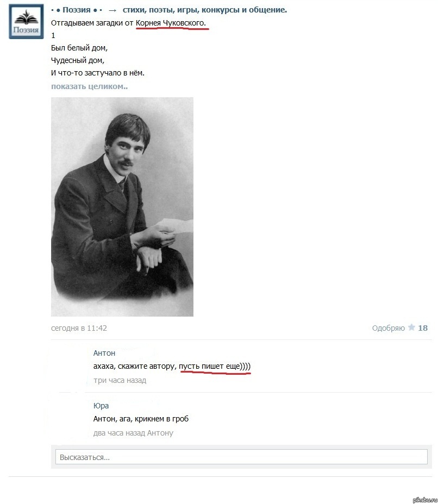The image size is (438, 504).
Task: Click Антон's comment text 'ахаха, скажите автору'
Action: click(x=135, y=366)
